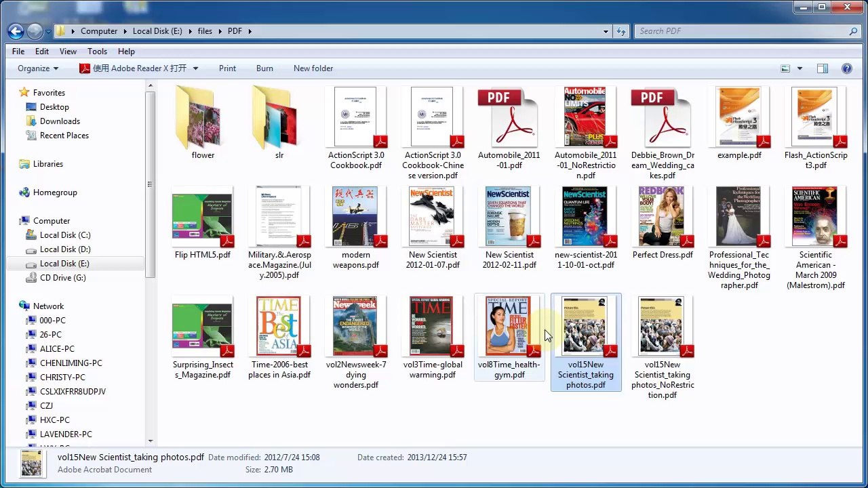868x488 pixels.
Task: Open recent locations history dropdown
Action: coord(47,31)
